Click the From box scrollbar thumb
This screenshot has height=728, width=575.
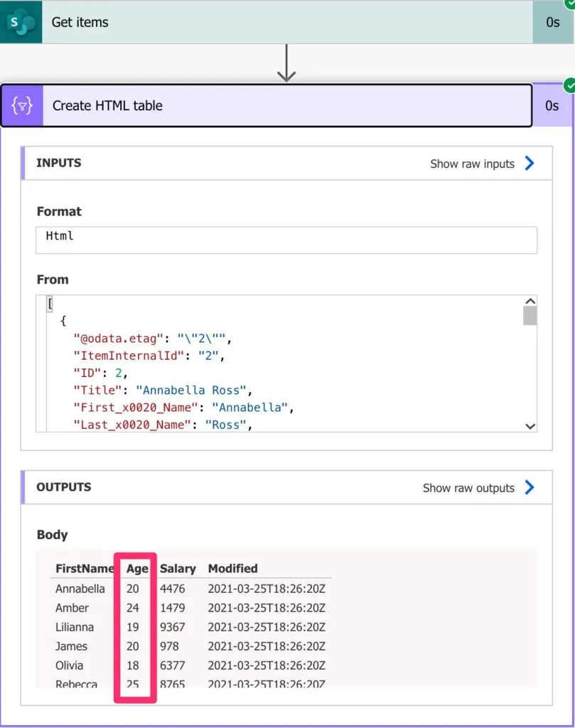click(x=530, y=316)
